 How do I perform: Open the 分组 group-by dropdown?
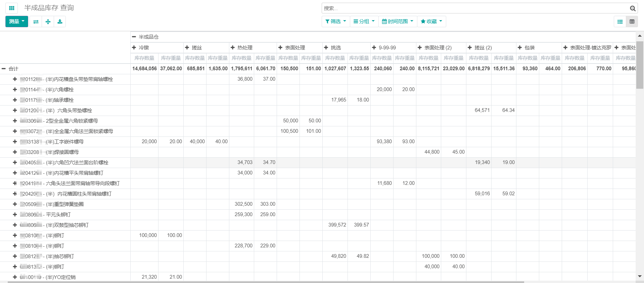point(364,21)
